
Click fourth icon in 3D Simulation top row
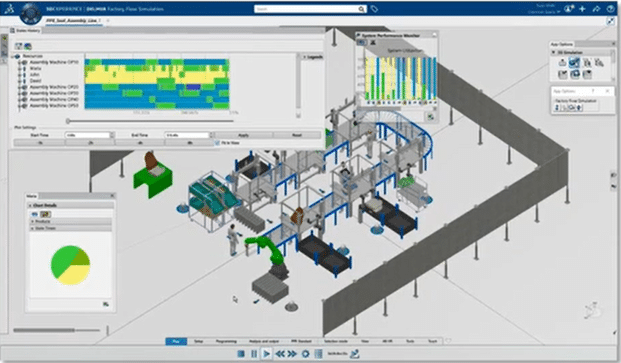pyautogui.click(x=599, y=63)
